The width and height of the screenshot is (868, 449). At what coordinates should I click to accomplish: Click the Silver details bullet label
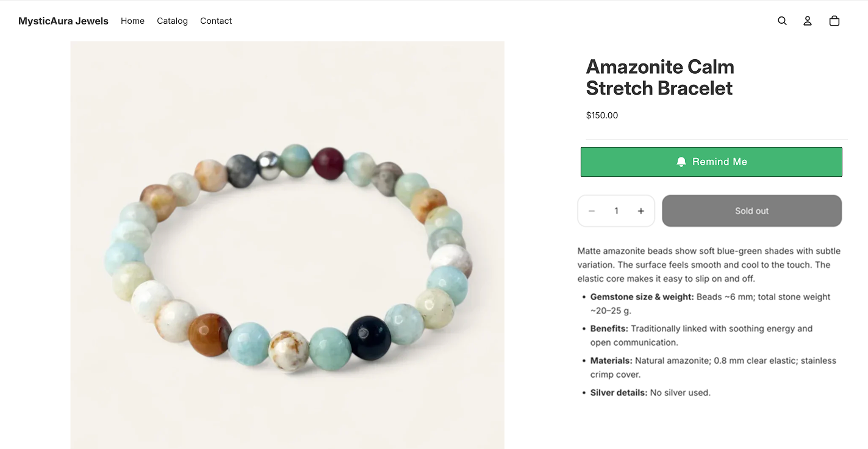619,393
